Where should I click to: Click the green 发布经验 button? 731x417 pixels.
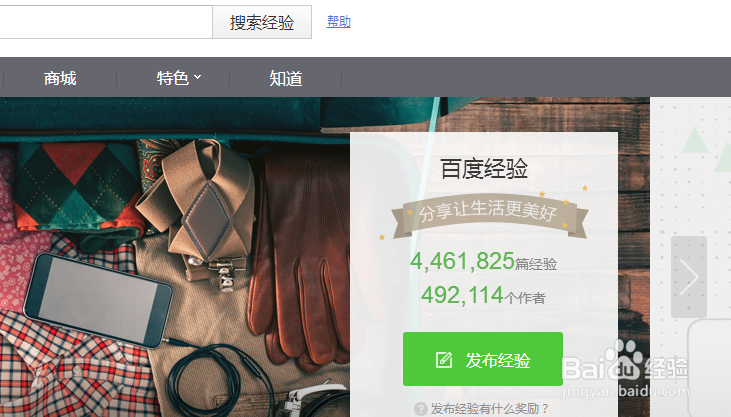[483, 359]
